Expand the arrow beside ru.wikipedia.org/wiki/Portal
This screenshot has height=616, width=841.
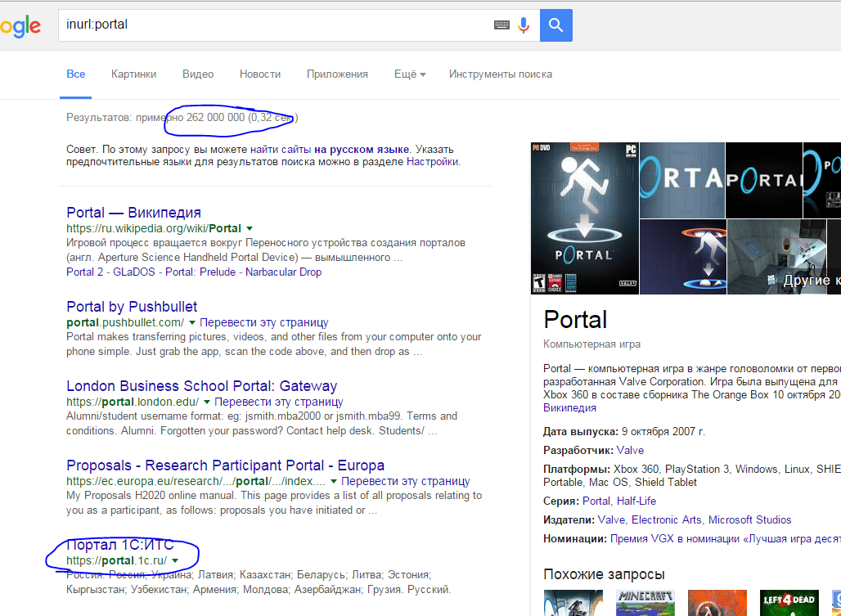coord(250,228)
